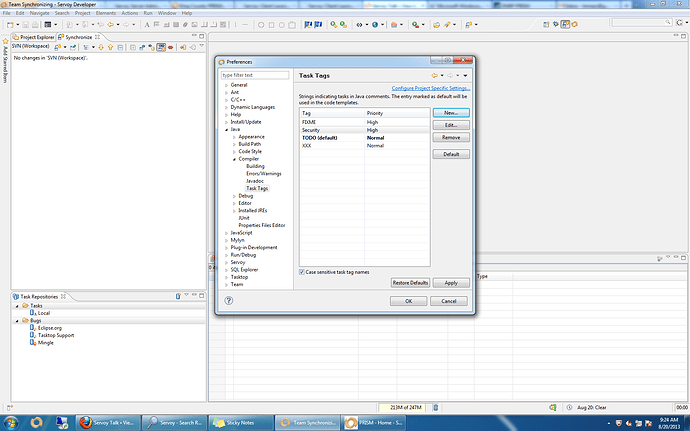The image size is (690, 431).
Task: Open the File menu
Action: [x=7, y=13]
